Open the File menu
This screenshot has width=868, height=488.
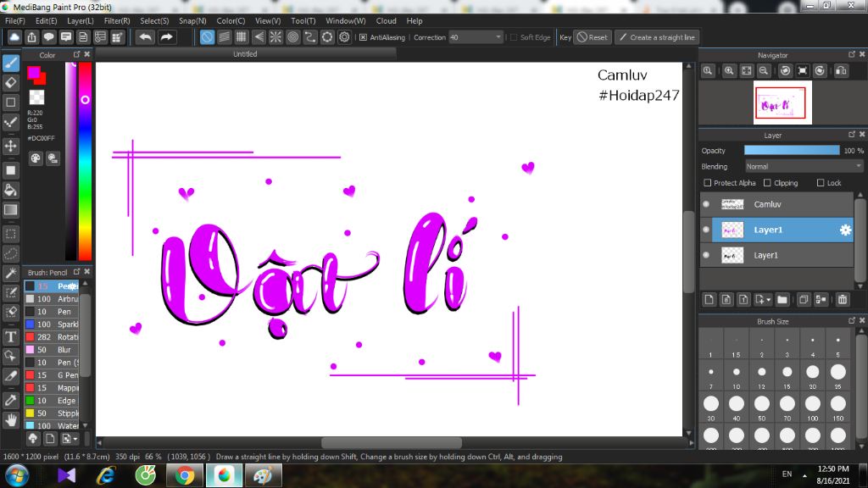click(x=15, y=21)
